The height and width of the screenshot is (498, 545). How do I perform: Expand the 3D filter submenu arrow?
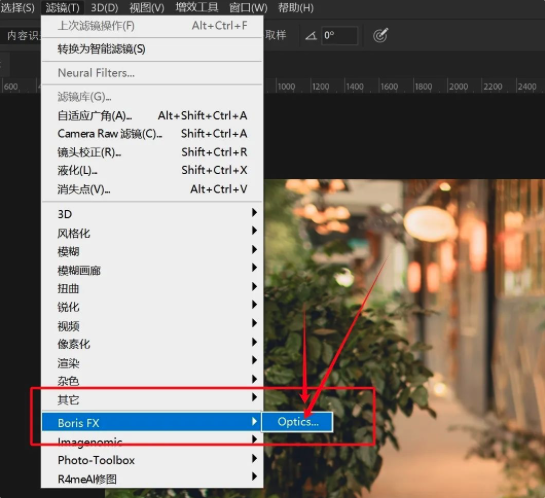coord(254,212)
